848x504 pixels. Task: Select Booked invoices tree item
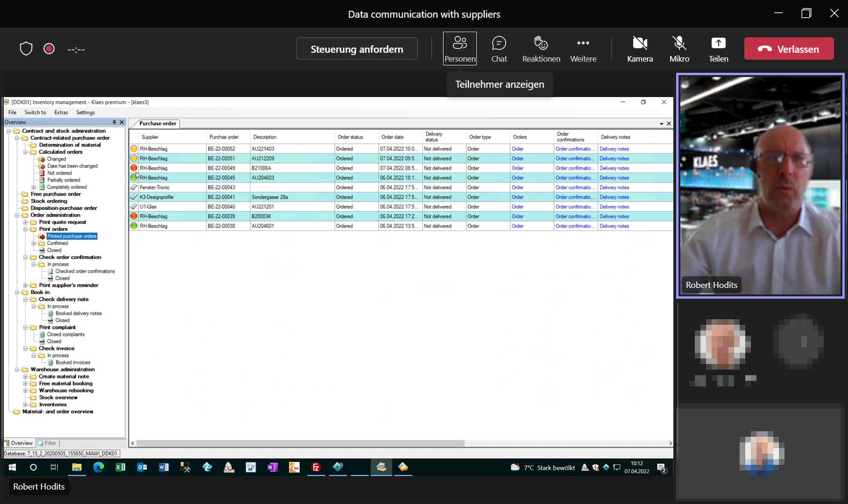click(73, 362)
